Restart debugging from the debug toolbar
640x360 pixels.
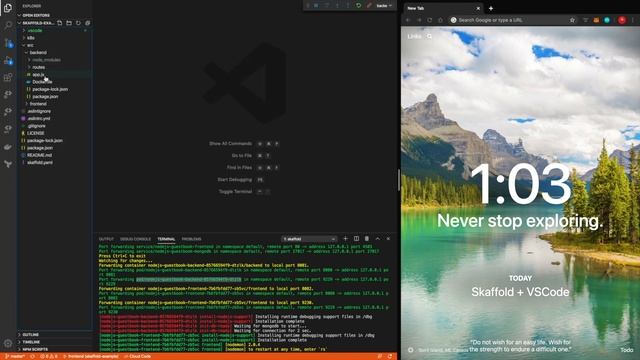[x=358, y=5]
